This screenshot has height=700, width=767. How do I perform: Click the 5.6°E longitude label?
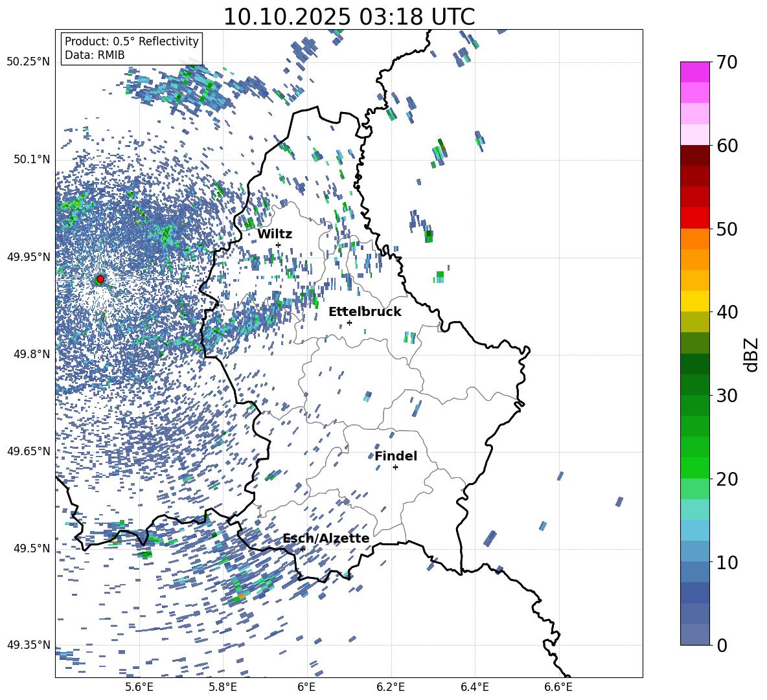tap(139, 687)
